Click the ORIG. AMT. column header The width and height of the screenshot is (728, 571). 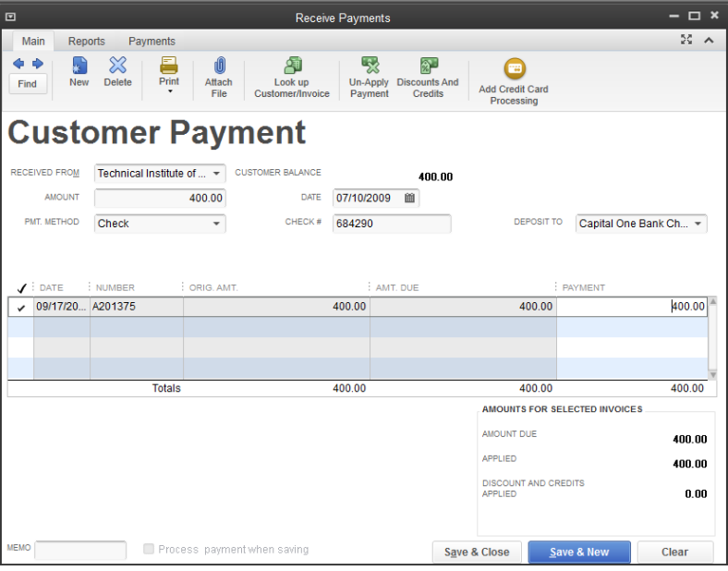213,288
